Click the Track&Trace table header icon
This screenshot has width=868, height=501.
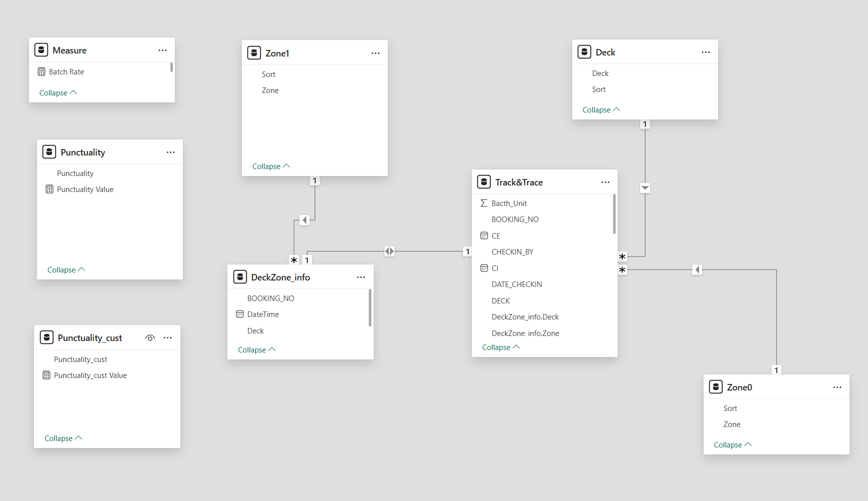pos(484,182)
